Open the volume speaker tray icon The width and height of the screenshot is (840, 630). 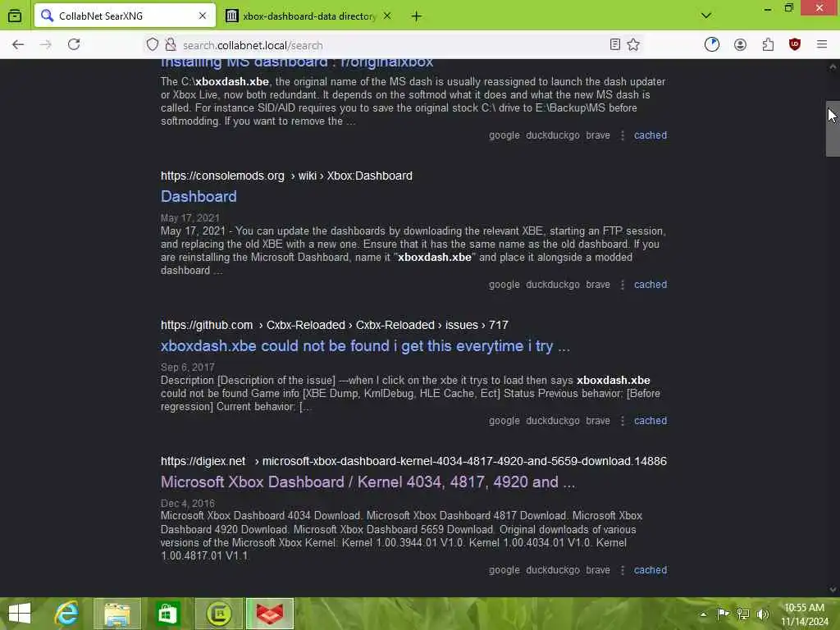click(x=762, y=614)
